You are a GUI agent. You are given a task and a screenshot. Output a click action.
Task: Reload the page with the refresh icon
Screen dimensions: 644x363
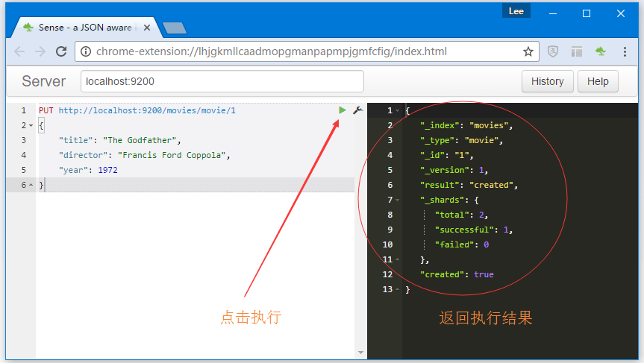(61, 51)
